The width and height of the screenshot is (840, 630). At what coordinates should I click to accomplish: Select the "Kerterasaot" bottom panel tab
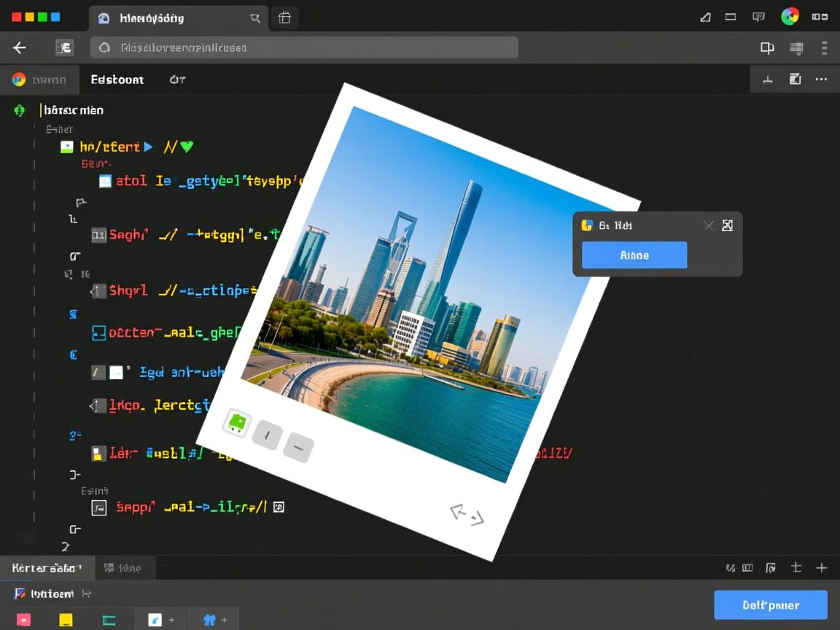point(47,567)
